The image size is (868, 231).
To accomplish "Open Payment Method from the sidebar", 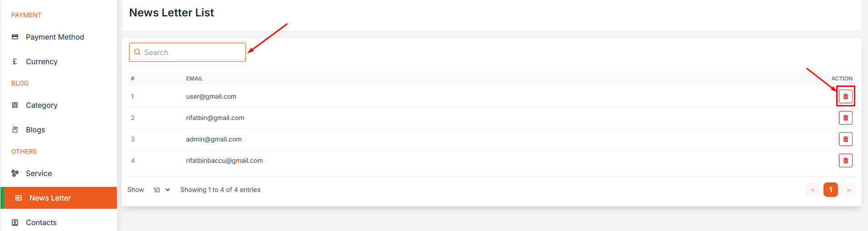I will point(55,37).
